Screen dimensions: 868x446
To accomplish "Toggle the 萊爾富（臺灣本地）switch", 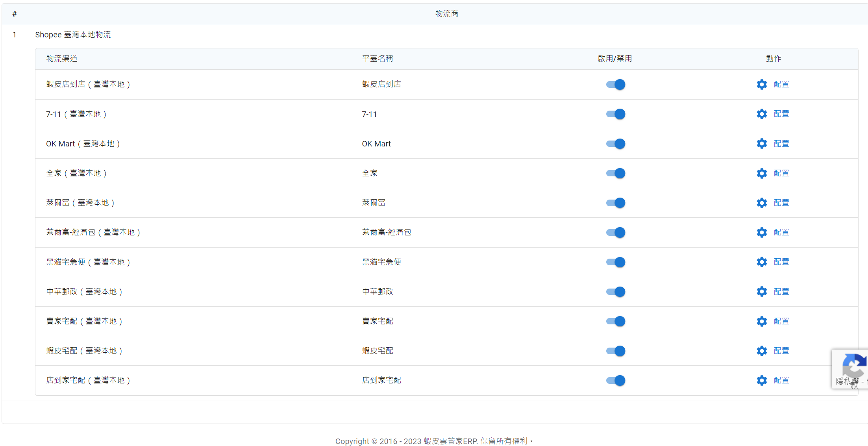I will point(616,203).
